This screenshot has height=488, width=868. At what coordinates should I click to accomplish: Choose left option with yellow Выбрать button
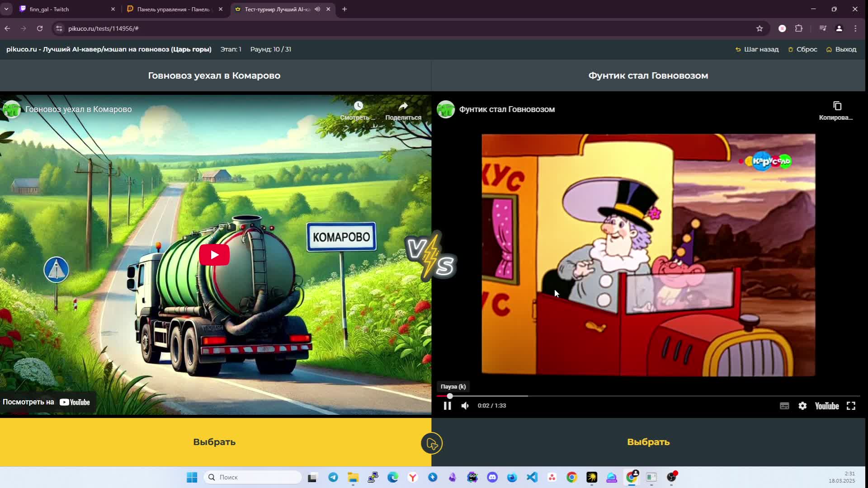[214, 442]
